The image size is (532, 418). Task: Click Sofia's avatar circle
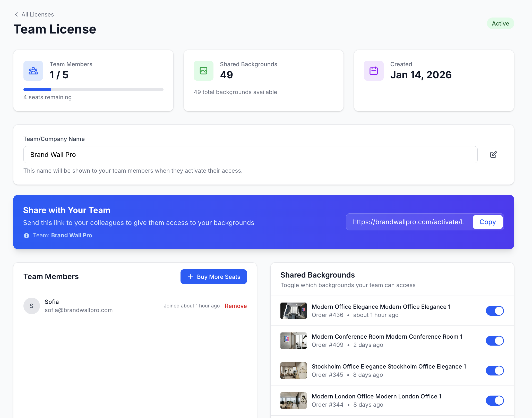click(x=31, y=306)
